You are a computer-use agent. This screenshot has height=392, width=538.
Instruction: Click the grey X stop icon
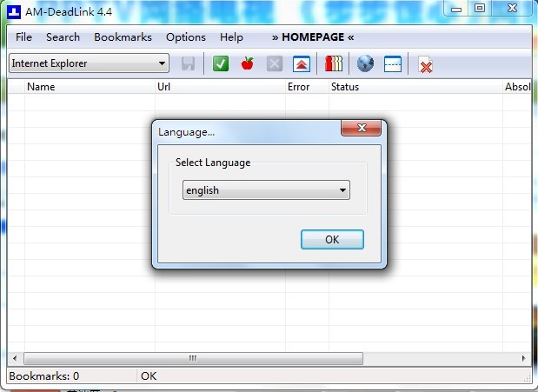[274, 63]
